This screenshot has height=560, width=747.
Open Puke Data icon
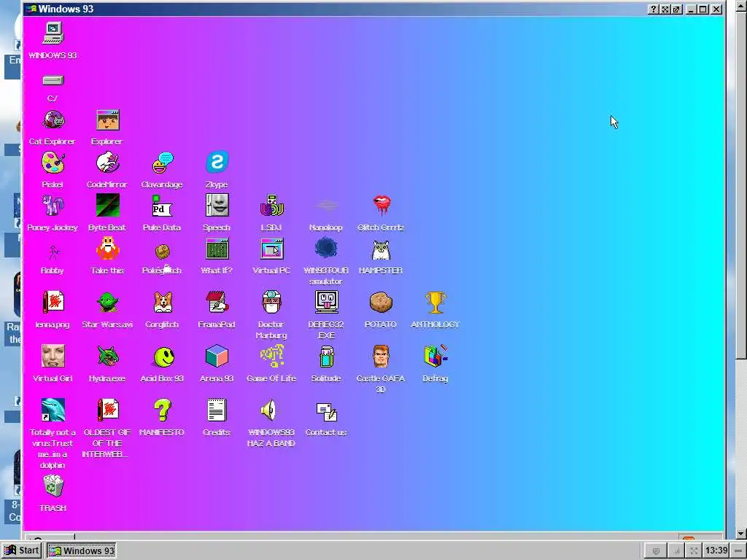[163, 205]
